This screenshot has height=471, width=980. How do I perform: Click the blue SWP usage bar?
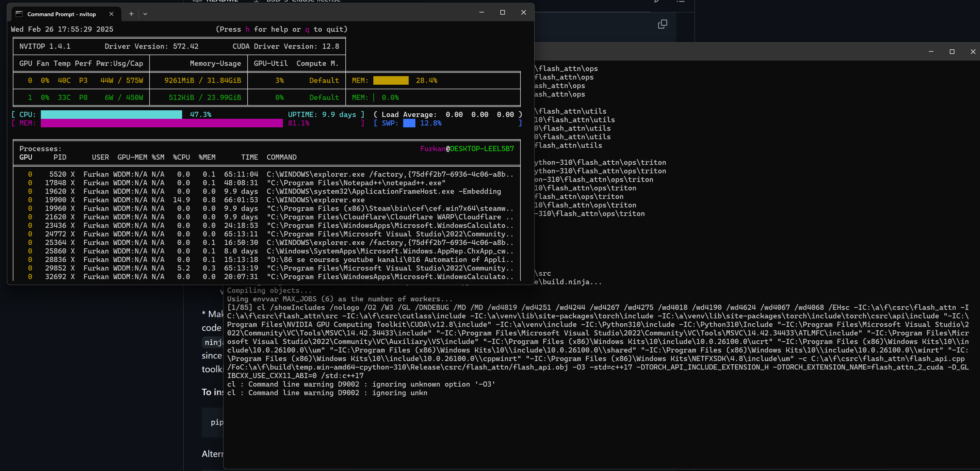(409, 123)
